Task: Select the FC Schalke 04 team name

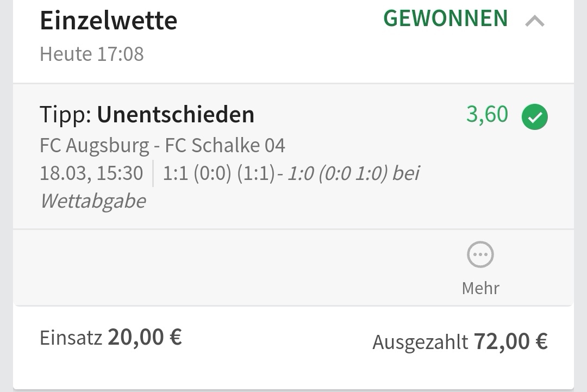Action: [225, 146]
